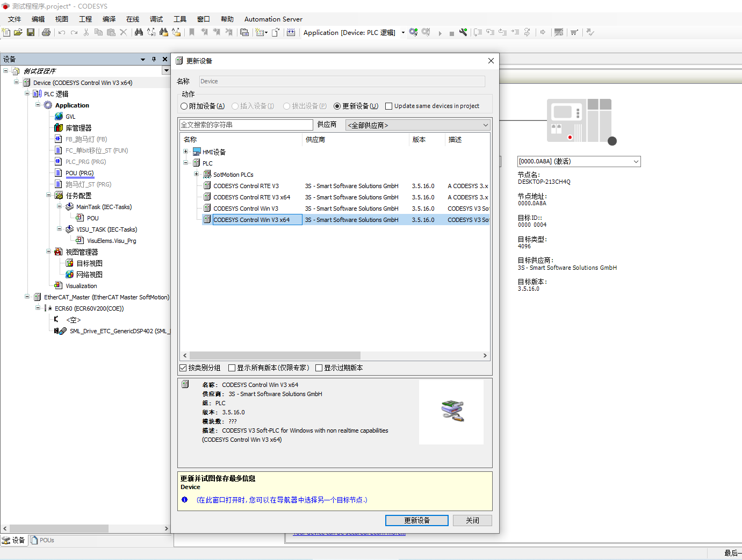Click the device list horizontal scrollbar
The width and height of the screenshot is (742, 560).
click(x=275, y=355)
